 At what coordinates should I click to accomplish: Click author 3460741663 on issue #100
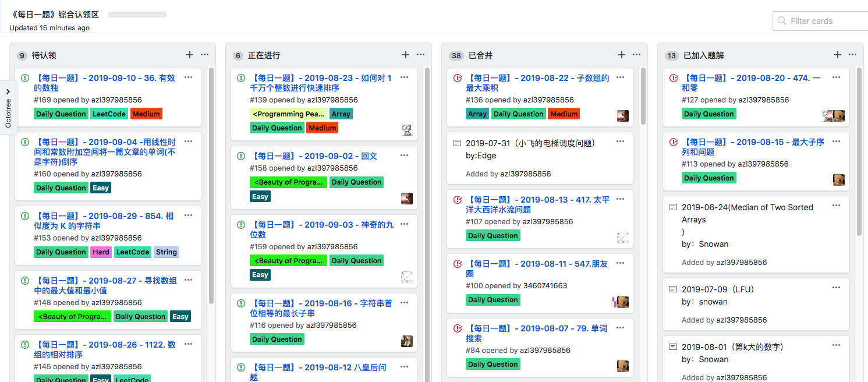(x=545, y=286)
